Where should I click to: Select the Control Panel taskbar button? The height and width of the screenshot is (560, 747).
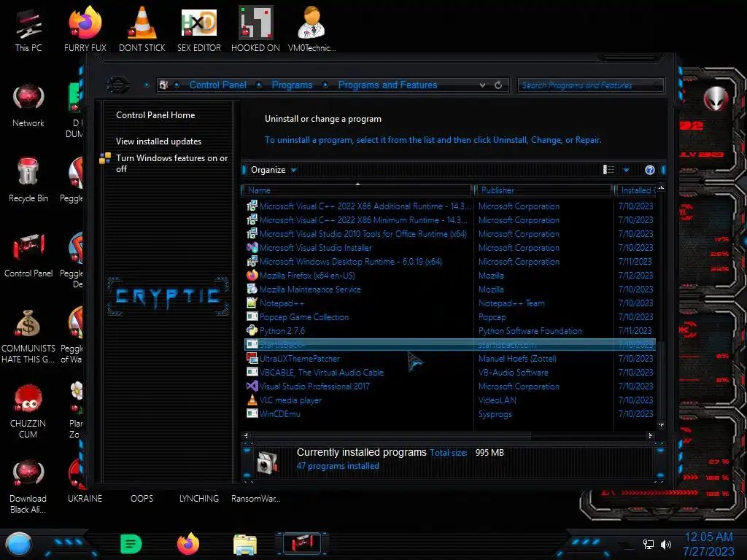pyautogui.click(x=302, y=544)
